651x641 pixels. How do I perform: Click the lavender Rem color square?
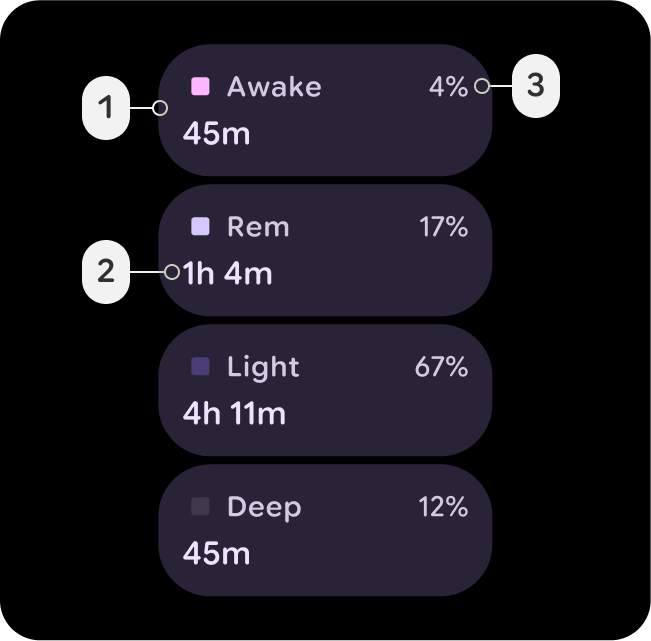pyautogui.click(x=200, y=227)
